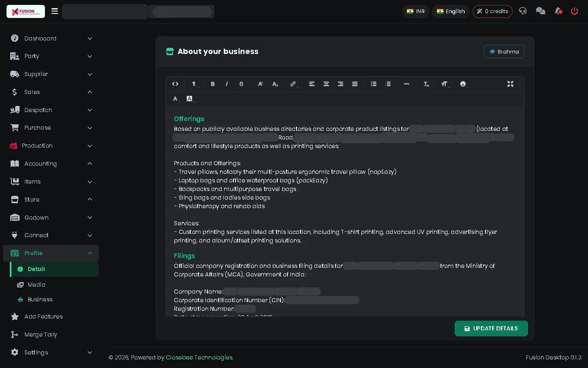Apply subscript formatting

click(275, 84)
